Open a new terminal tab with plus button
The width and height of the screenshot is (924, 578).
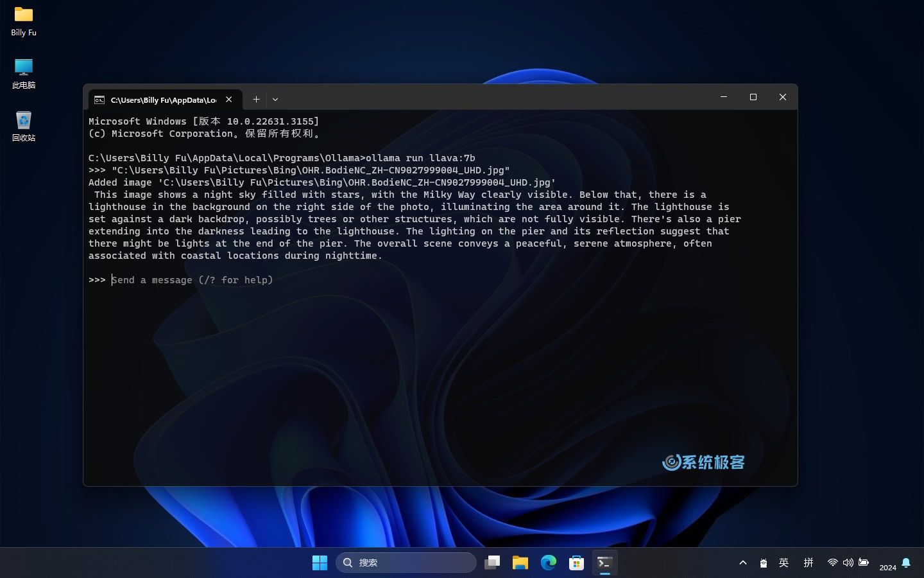coord(256,100)
